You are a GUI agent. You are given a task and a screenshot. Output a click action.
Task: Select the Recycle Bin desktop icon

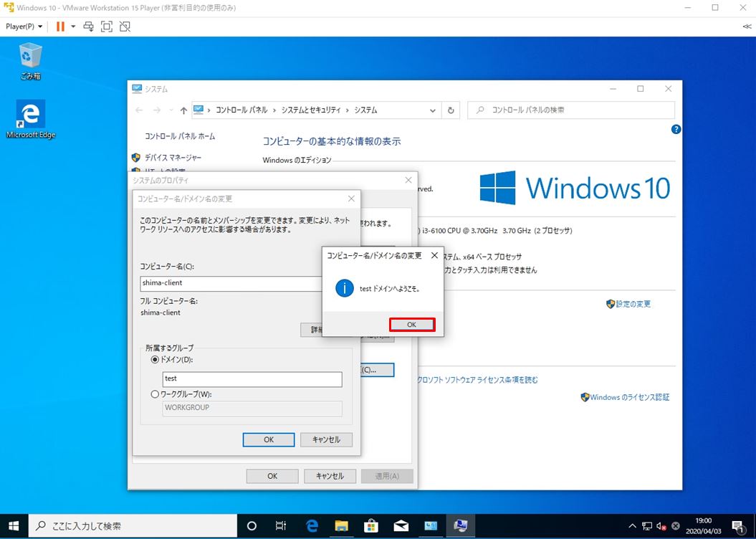(30, 61)
